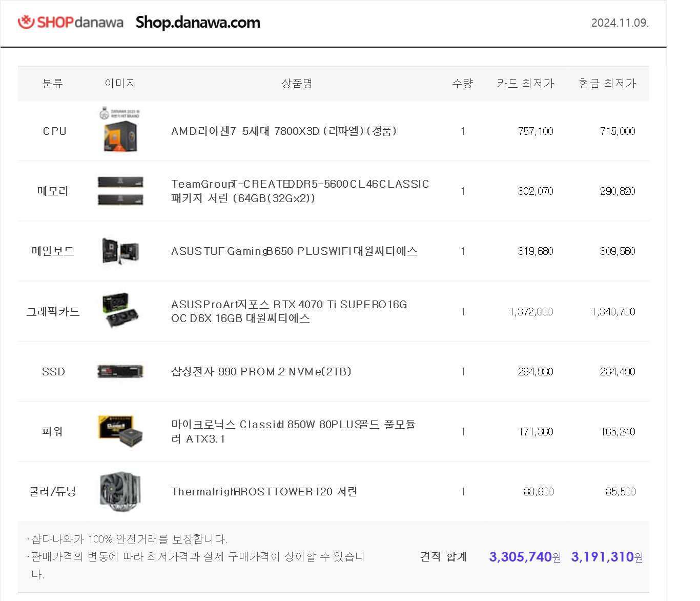Click the 수량 column header
This screenshot has height=601, width=700.
(463, 83)
